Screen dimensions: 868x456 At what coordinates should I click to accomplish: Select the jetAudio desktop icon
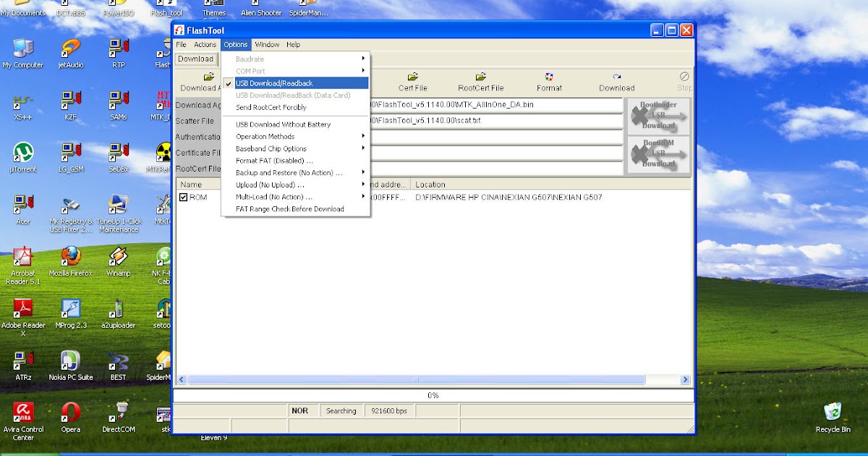click(71, 48)
